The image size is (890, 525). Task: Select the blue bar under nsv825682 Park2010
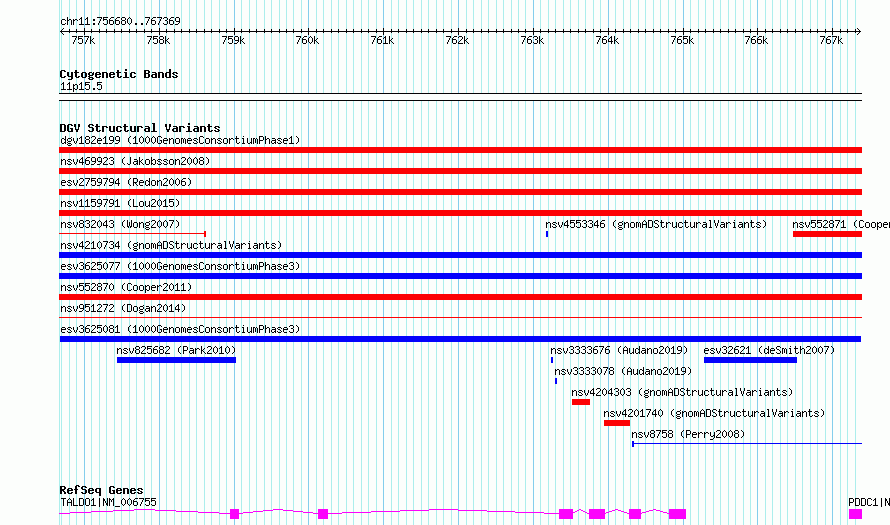177,360
